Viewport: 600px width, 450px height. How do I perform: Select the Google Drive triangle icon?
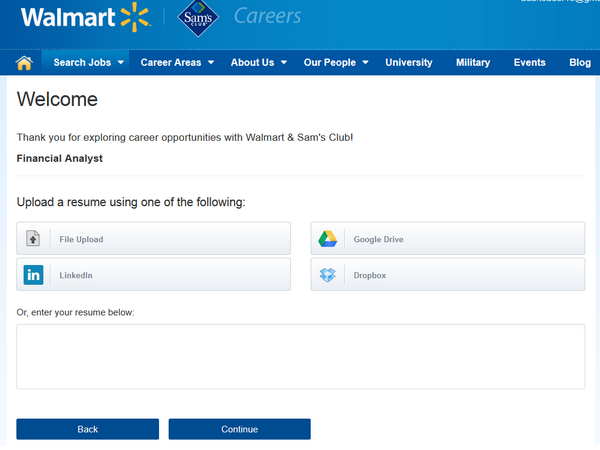327,239
